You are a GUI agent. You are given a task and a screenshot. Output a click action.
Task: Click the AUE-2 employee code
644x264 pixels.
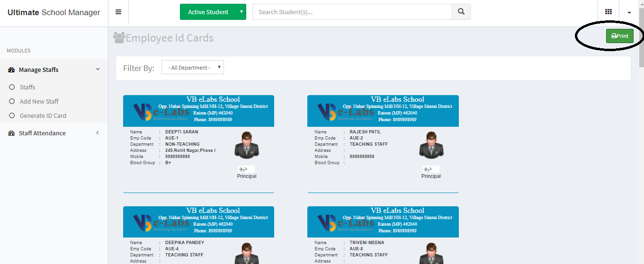(356, 138)
